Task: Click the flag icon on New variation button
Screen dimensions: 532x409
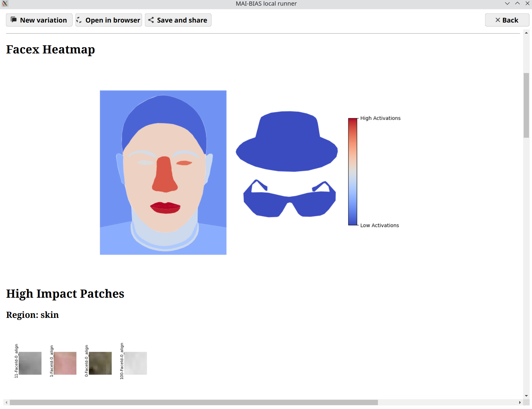Action: (x=14, y=20)
